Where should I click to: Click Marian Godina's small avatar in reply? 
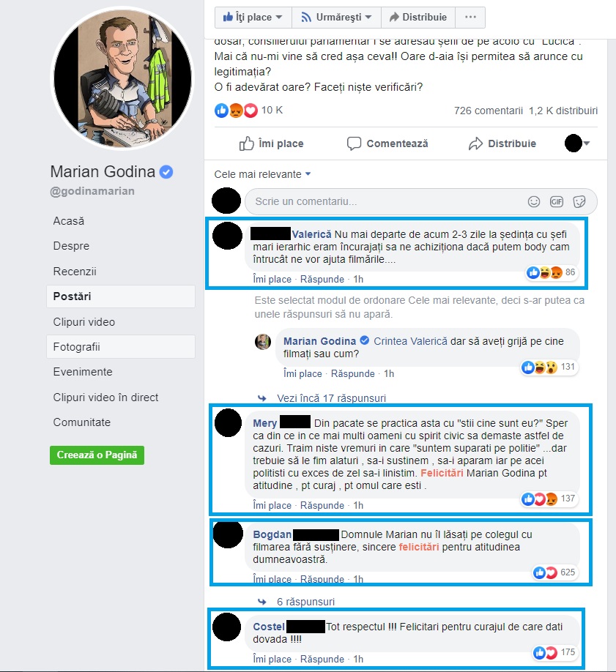[263, 342]
